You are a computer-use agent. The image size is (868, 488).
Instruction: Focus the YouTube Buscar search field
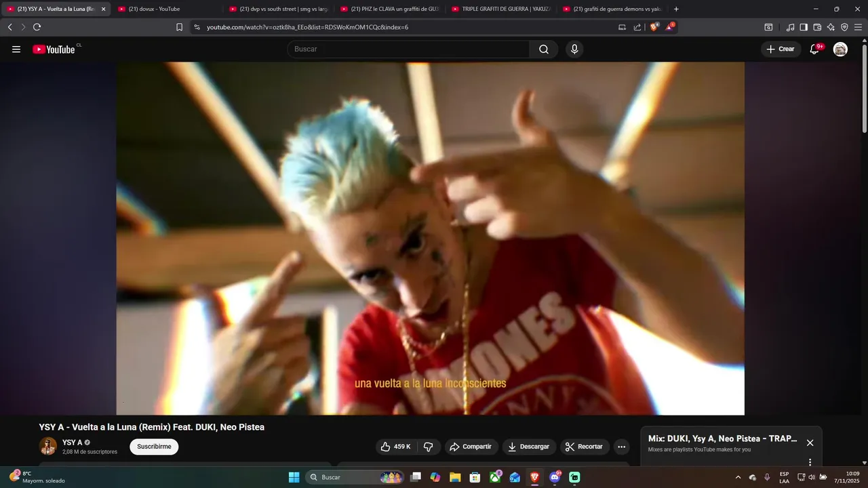[408, 49]
